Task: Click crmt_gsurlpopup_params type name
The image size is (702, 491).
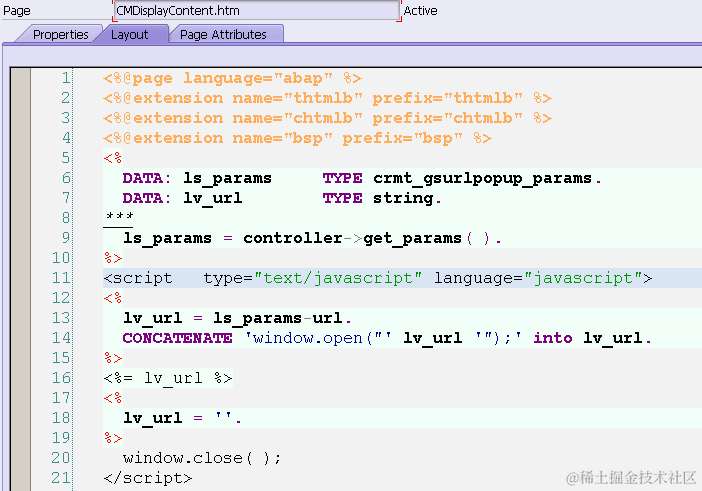Action: [x=483, y=178]
